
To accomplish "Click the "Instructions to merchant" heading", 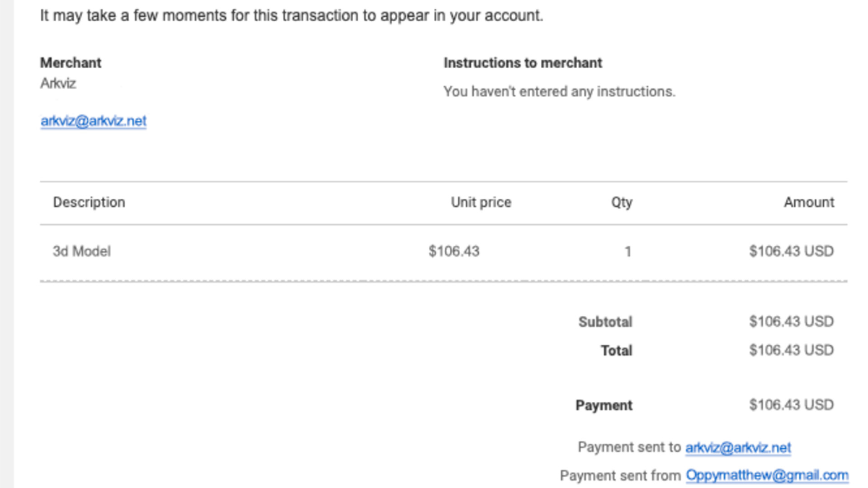I will 523,63.
